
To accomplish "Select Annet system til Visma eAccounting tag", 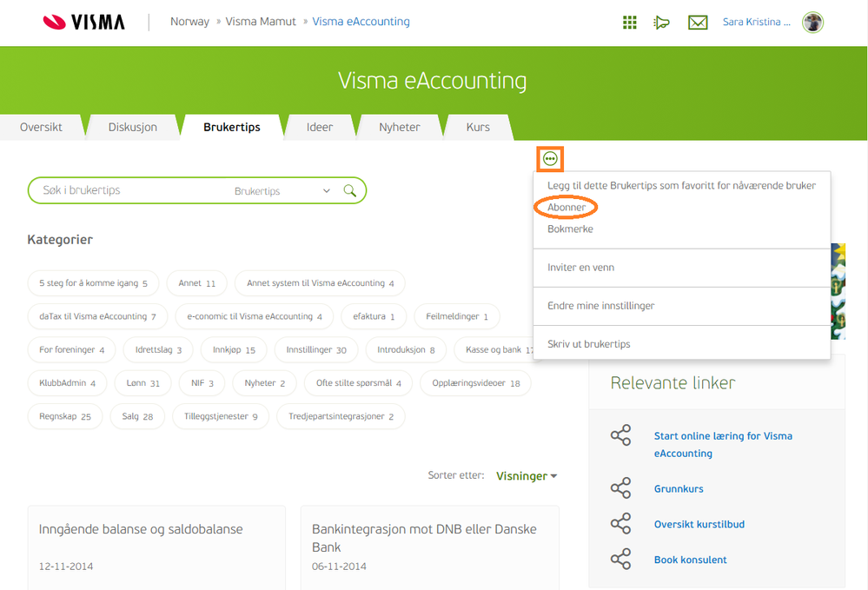I will (320, 283).
